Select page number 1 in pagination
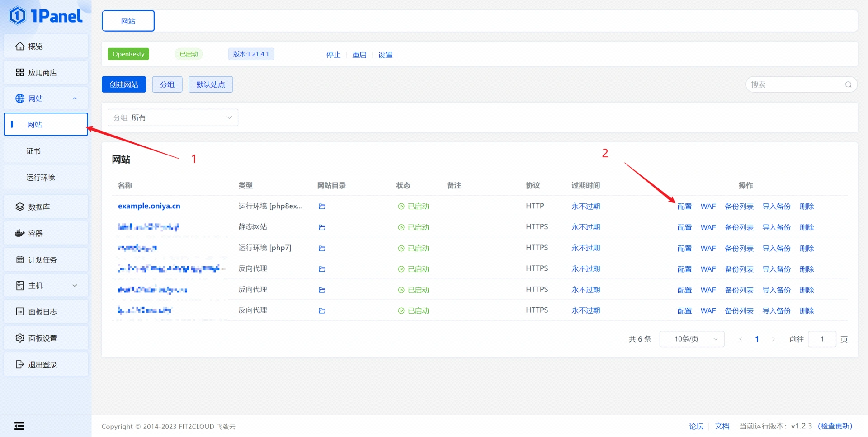 tap(757, 339)
